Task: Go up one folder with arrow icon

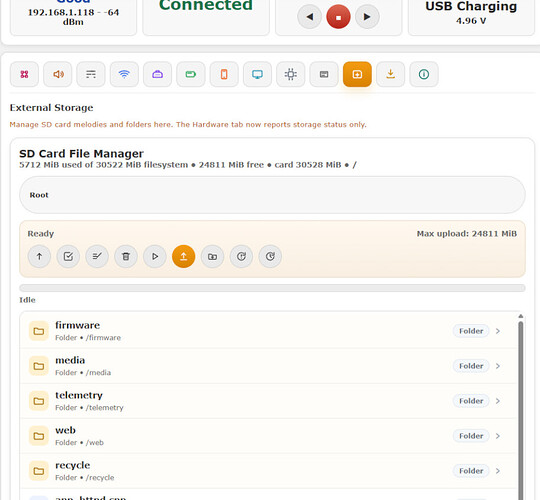Action: coord(39,257)
